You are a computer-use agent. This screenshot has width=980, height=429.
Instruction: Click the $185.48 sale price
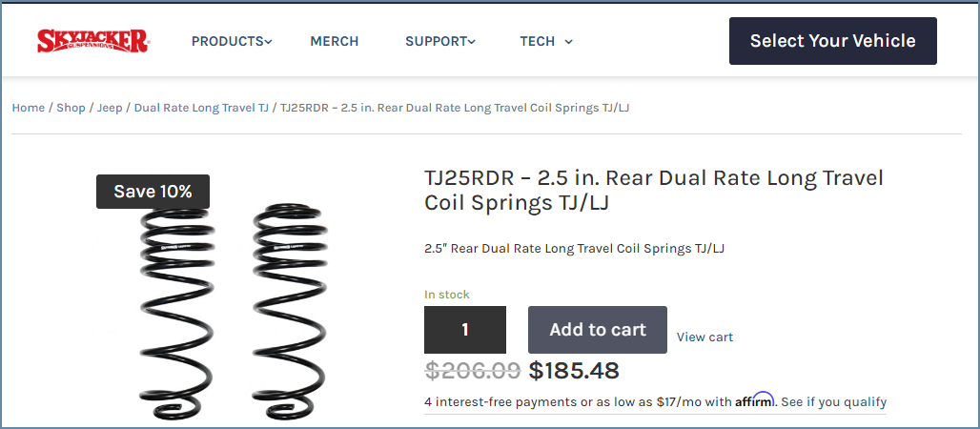tap(574, 371)
